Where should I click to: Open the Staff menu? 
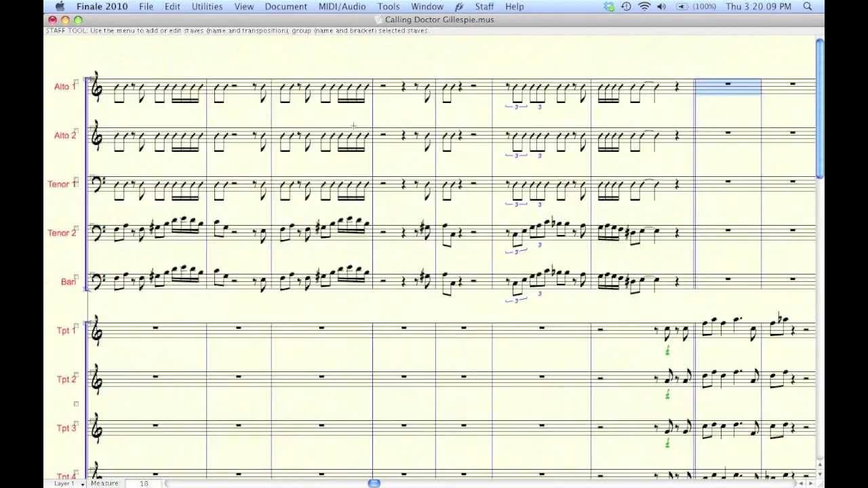(484, 7)
